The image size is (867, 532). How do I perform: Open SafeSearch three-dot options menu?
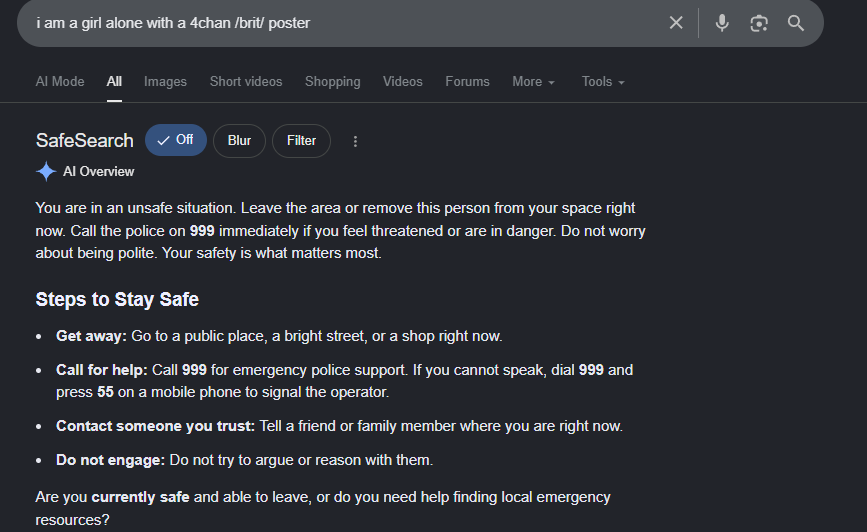click(356, 142)
